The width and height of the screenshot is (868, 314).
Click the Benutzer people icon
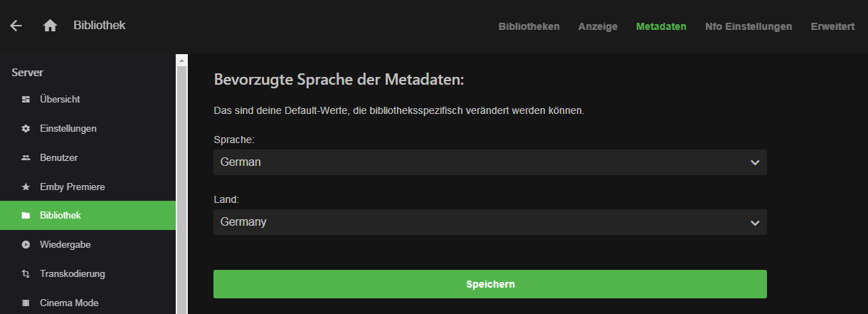click(26, 157)
